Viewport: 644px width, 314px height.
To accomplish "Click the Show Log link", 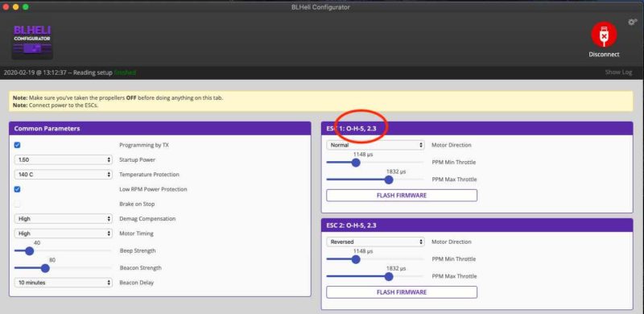I will point(618,72).
